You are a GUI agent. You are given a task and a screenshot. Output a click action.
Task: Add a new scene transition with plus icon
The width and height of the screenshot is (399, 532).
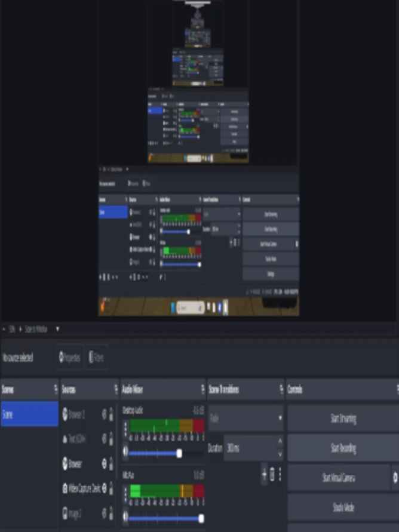point(264,474)
